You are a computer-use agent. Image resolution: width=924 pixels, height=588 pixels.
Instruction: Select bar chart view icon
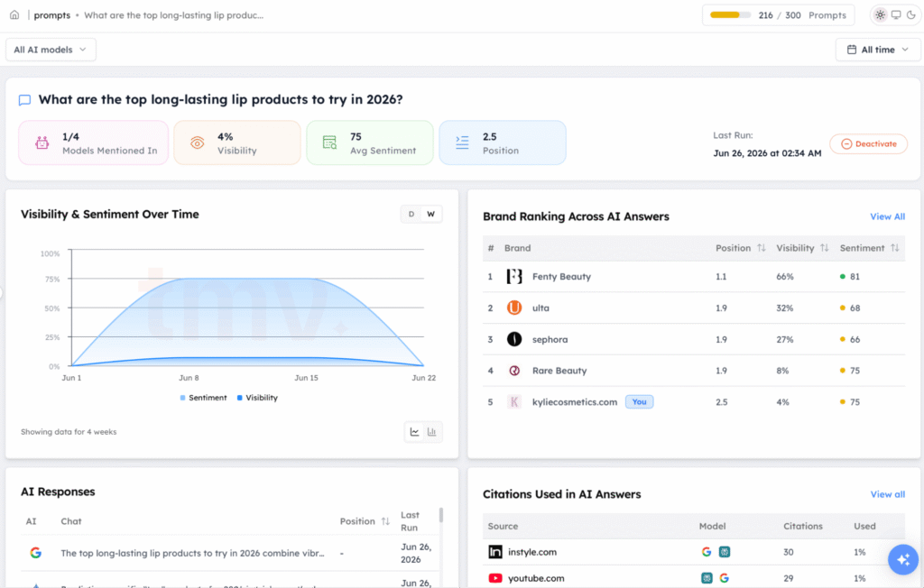432,432
